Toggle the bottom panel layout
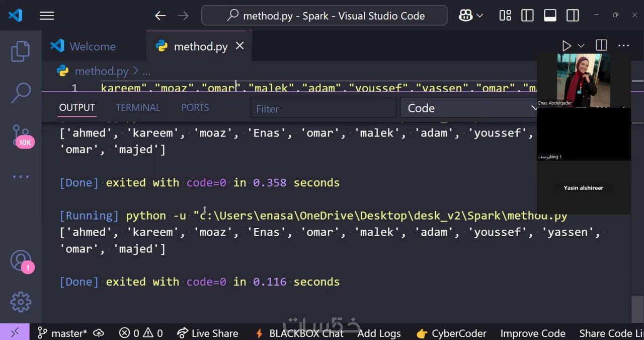 [x=550, y=16]
